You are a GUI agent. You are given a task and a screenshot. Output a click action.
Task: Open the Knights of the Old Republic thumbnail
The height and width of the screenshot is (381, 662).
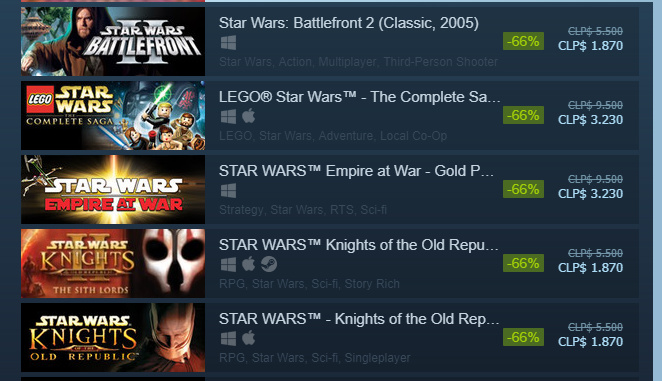113,337
